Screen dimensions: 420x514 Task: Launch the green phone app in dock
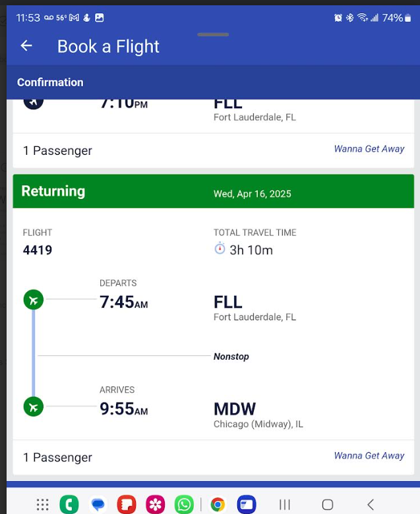[69, 504]
